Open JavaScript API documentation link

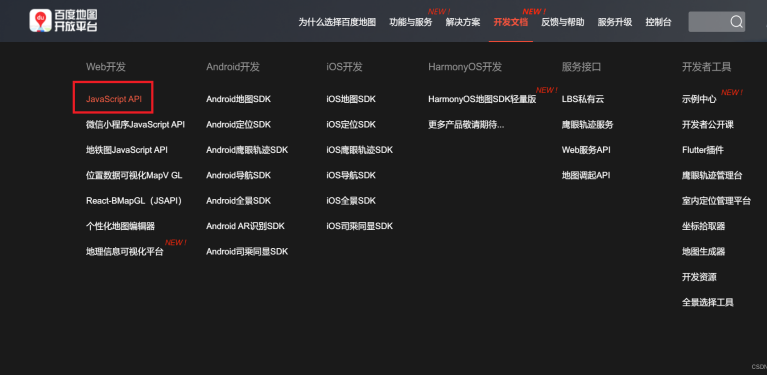(x=114, y=99)
